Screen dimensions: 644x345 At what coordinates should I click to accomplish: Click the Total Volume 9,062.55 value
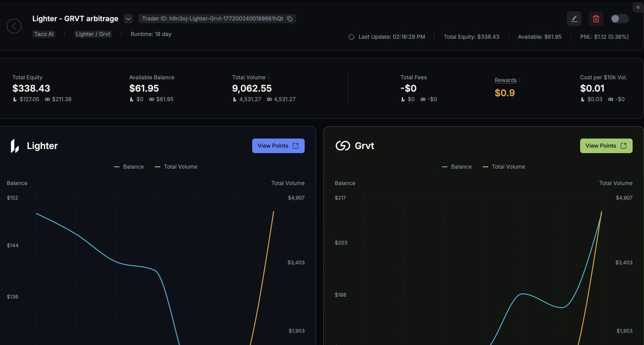(x=252, y=88)
